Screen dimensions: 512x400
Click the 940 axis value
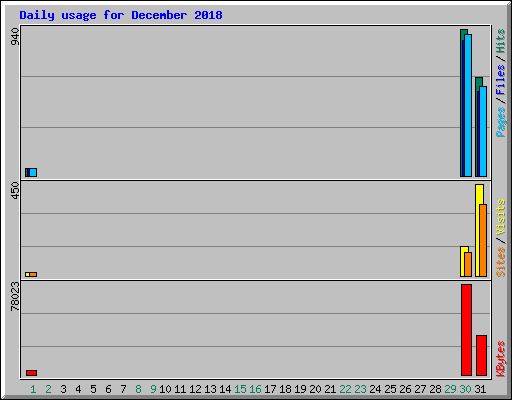(x=15, y=37)
